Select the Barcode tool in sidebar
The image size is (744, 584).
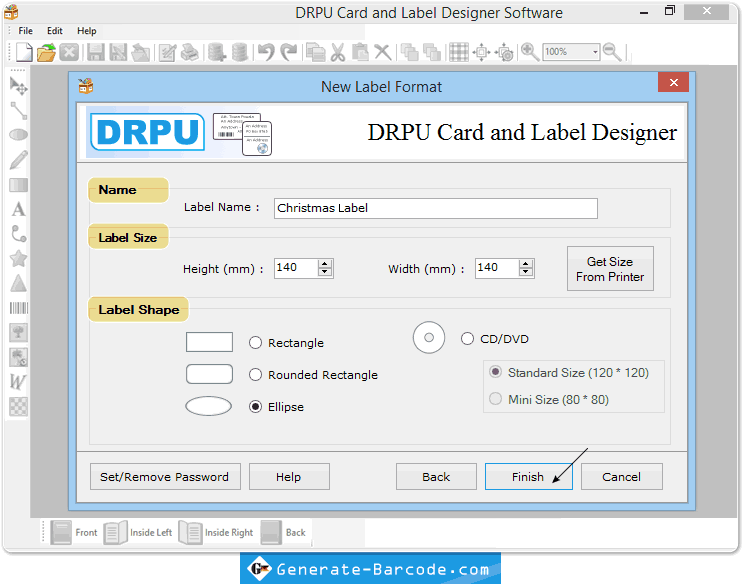(x=19, y=308)
